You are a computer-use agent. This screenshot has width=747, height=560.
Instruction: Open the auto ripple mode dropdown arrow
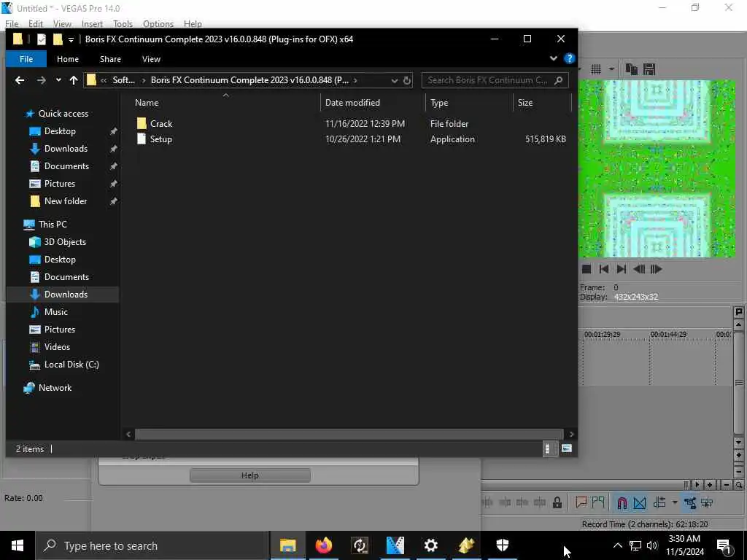coord(674,503)
